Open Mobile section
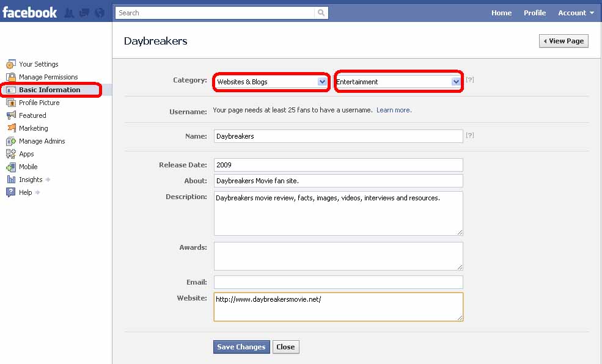Screen dimensions: 602x364 28,167
